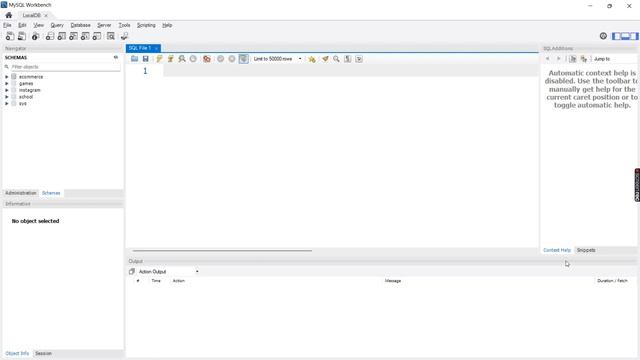Open the File menu

pos(7,25)
